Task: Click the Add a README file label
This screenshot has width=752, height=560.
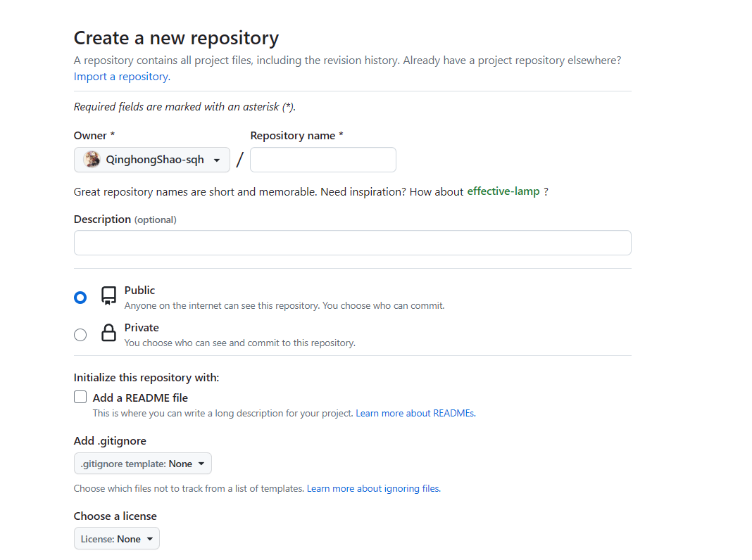Action: tap(141, 397)
